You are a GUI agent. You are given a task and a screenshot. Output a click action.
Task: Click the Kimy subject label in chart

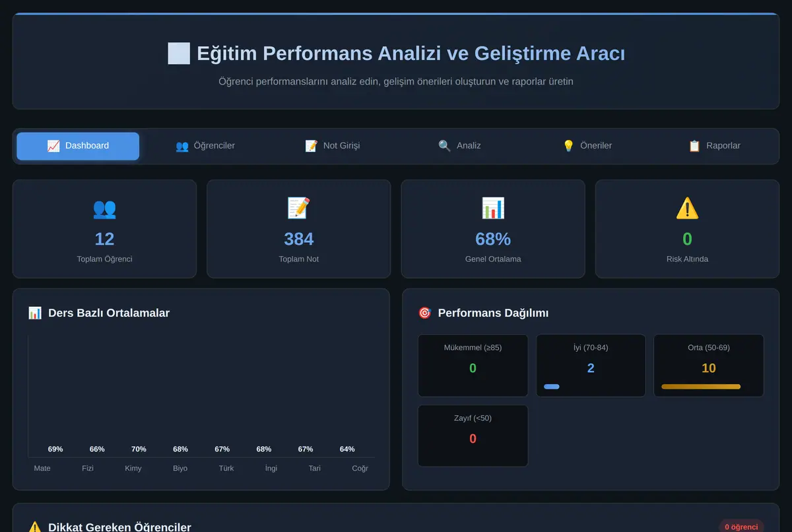coord(133,468)
